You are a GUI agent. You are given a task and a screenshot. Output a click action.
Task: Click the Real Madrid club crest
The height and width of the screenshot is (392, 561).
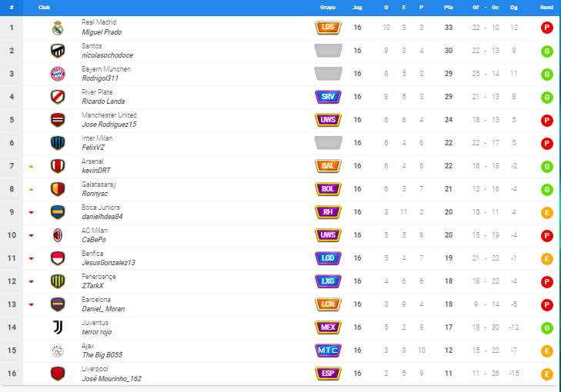coord(58,28)
